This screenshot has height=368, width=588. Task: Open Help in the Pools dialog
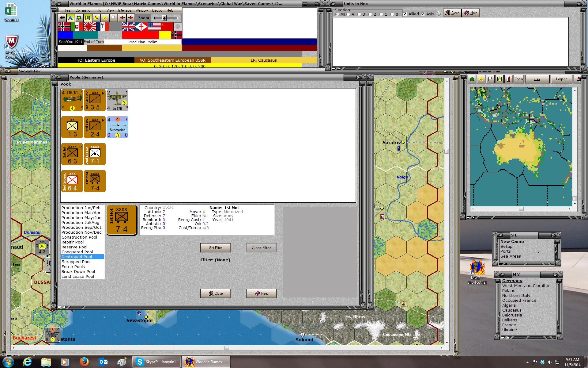[262, 293]
